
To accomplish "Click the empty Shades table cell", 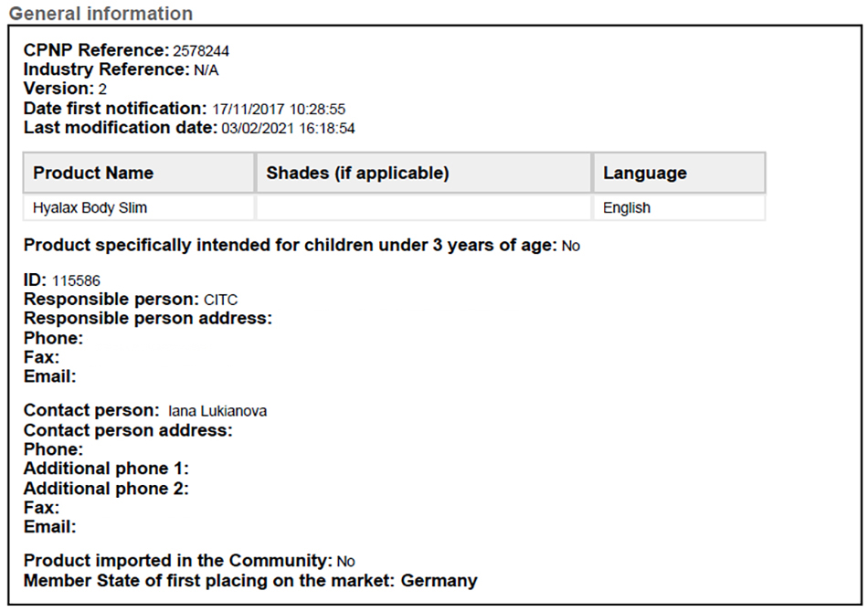I will [423, 208].
